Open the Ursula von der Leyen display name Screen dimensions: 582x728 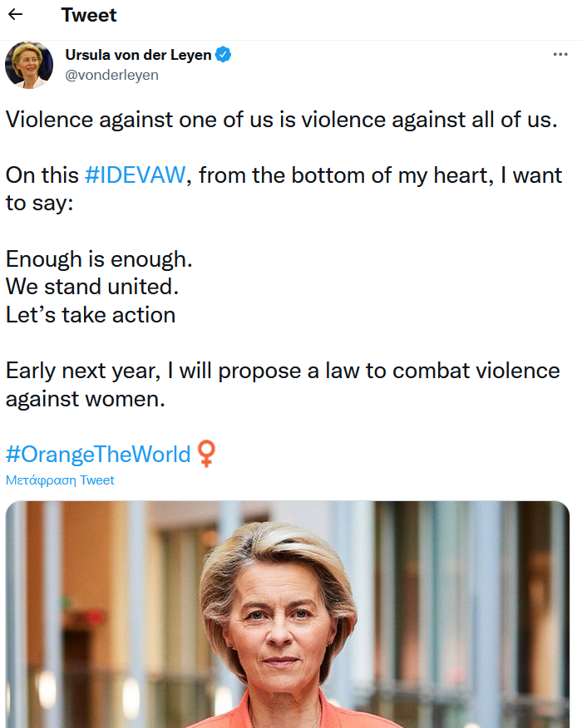138,55
